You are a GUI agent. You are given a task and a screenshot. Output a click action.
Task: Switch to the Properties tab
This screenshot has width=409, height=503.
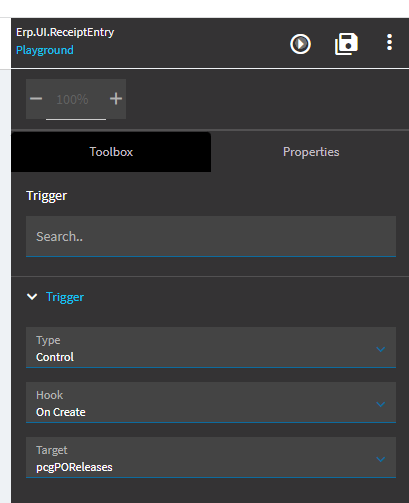point(311,152)
